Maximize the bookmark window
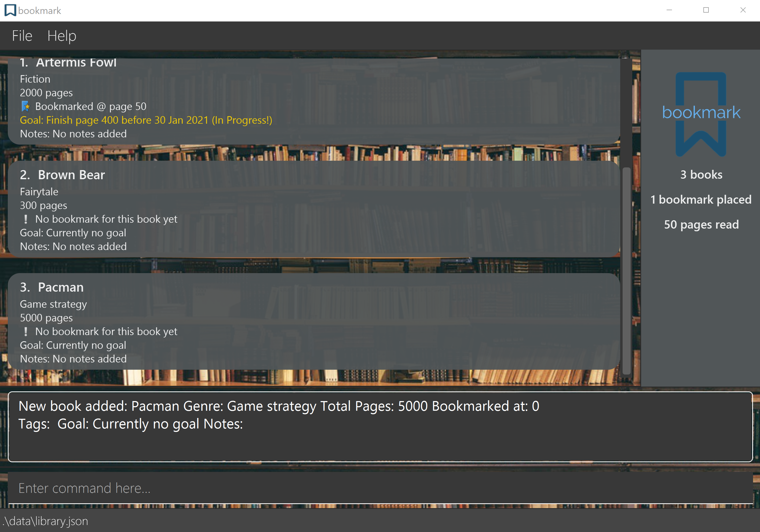Screen dimensions: 760x532 coord(706,10)
